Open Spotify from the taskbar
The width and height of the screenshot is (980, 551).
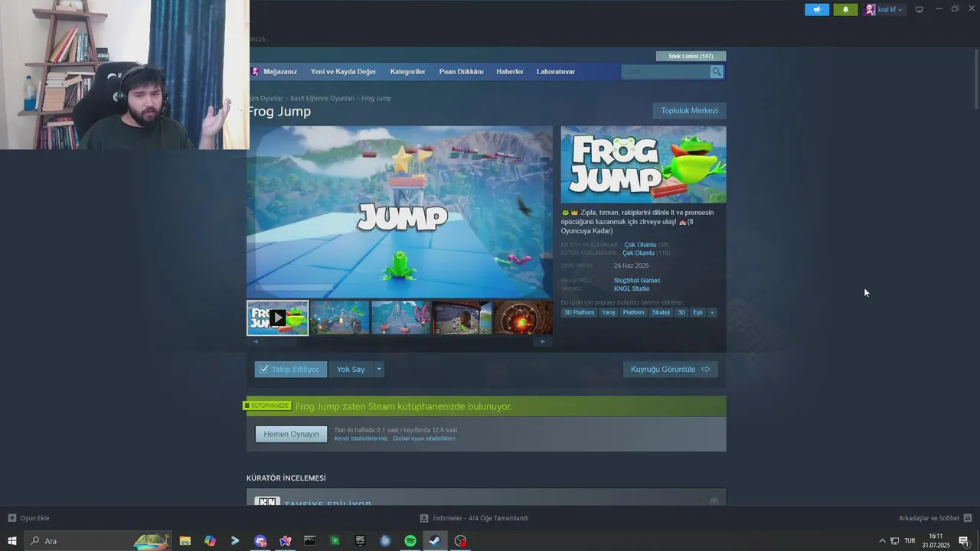(x=410, y=541)
